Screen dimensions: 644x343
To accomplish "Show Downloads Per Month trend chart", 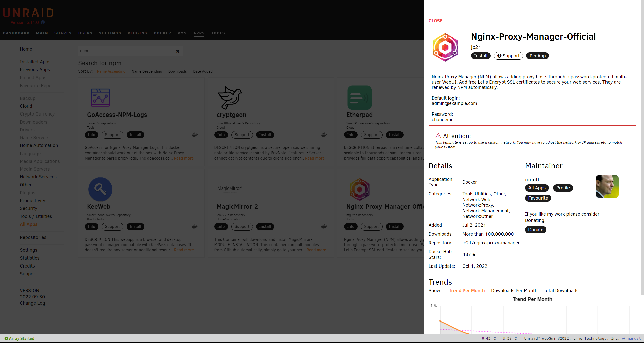I will click(x=514, y=291).
